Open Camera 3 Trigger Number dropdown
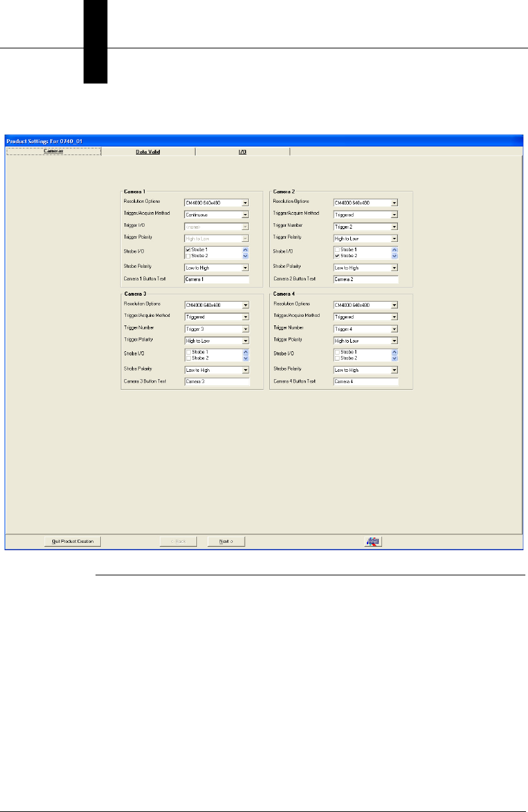 coord(245,329)
